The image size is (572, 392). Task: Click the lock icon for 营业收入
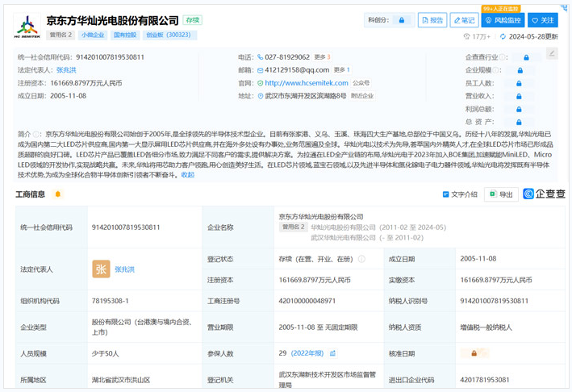[519, 96]
